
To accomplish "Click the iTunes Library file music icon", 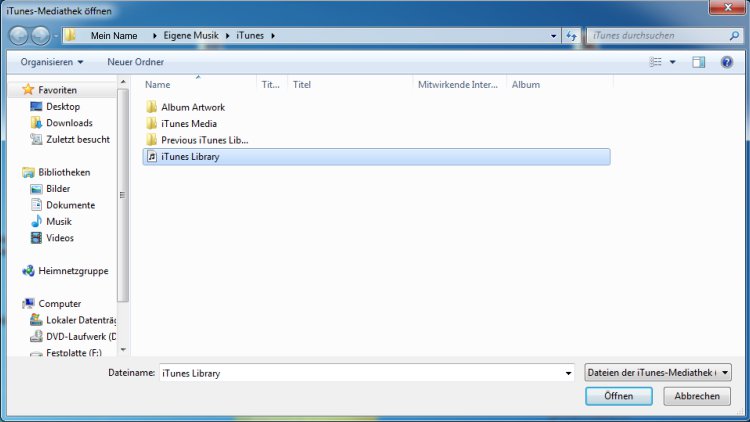I will click(x=152, y=156).
